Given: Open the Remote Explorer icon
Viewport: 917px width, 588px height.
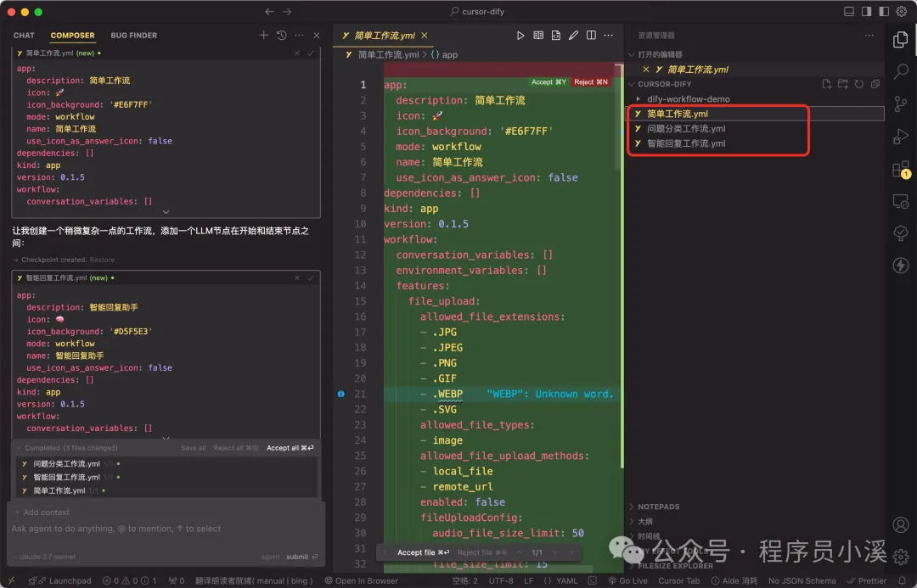Looking at the screenshot, I should point(899,201).
